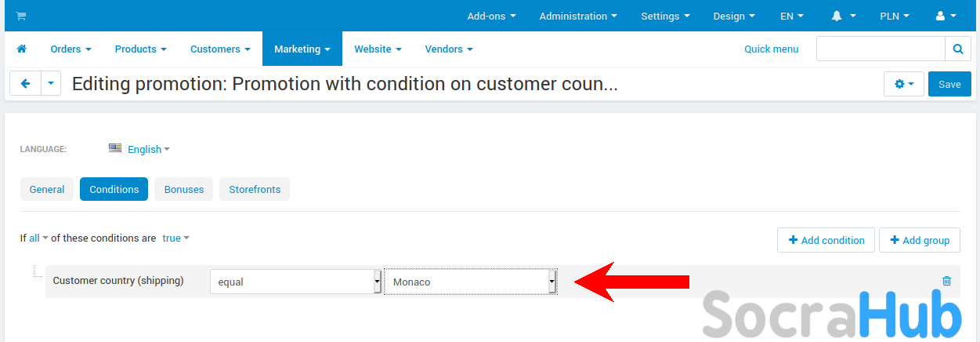Switch to the Bonuses tab

pos(183,189)
